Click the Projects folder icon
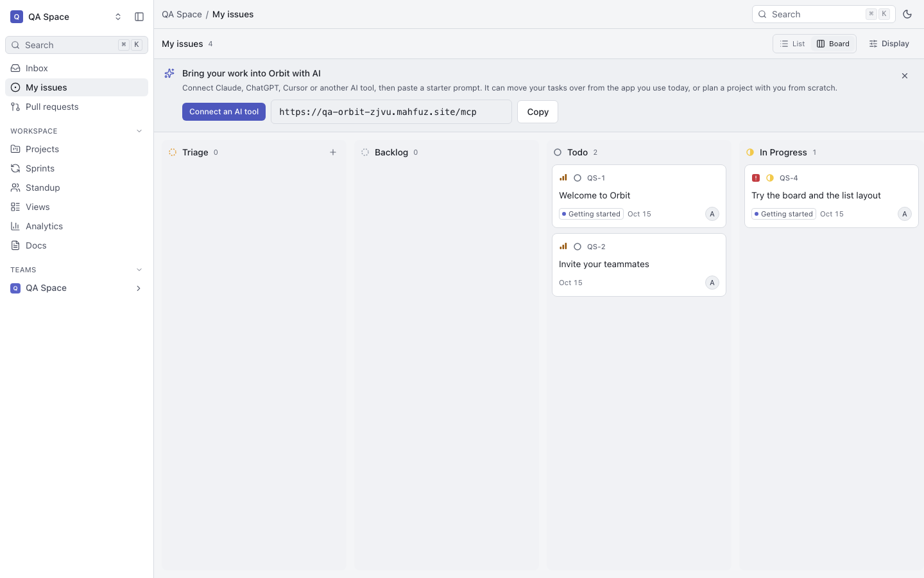The height and width of the screenshot is (578, 924). coord(15,149)
